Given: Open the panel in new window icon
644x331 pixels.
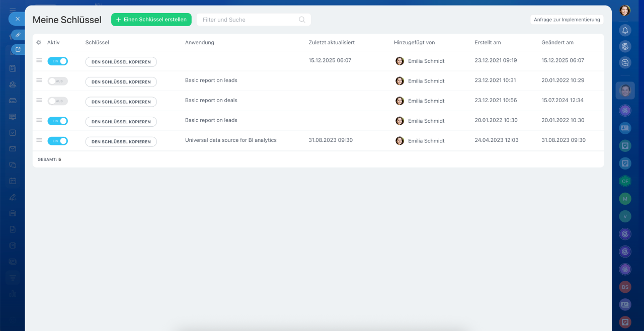Looking at the screenshot, I should pos(18,49).
